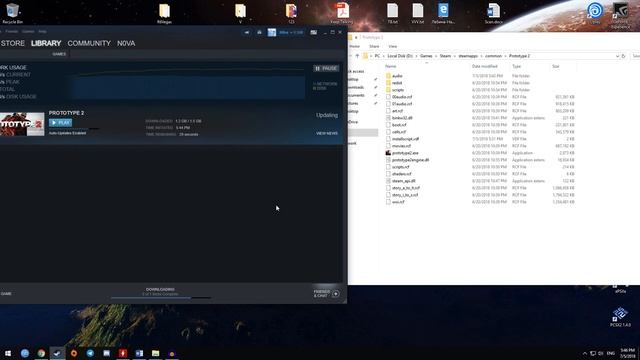Image resolution: width=640 pixels, height=360 pixels.
Task: Open the Uplay desktop icon
Action: tap(596, 13)
